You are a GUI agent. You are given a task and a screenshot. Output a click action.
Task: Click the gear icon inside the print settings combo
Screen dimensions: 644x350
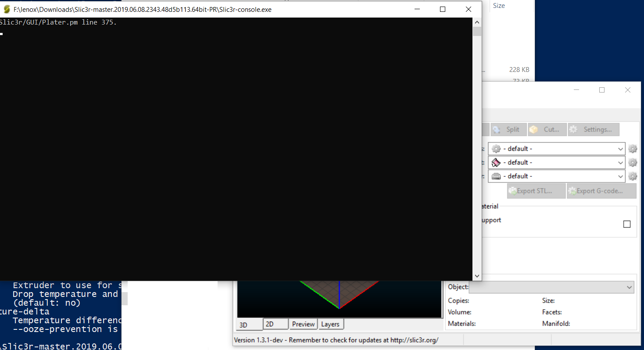point(495,149)
